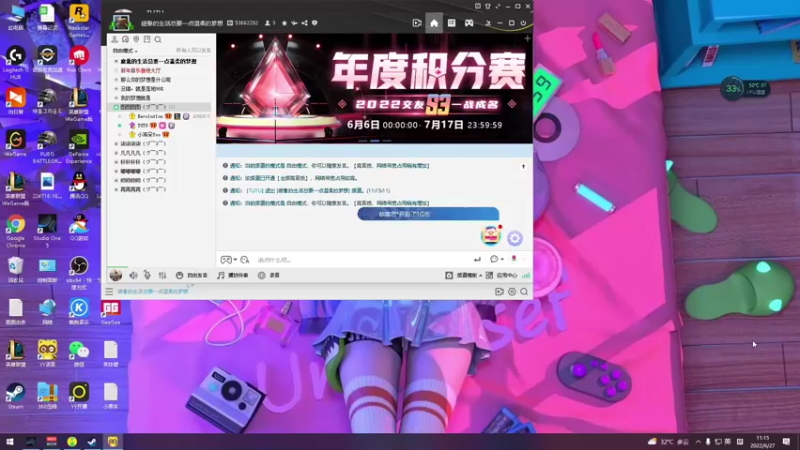The image size is (800, 450).
Task: Toggle 录音 recording
Action: 269,275
